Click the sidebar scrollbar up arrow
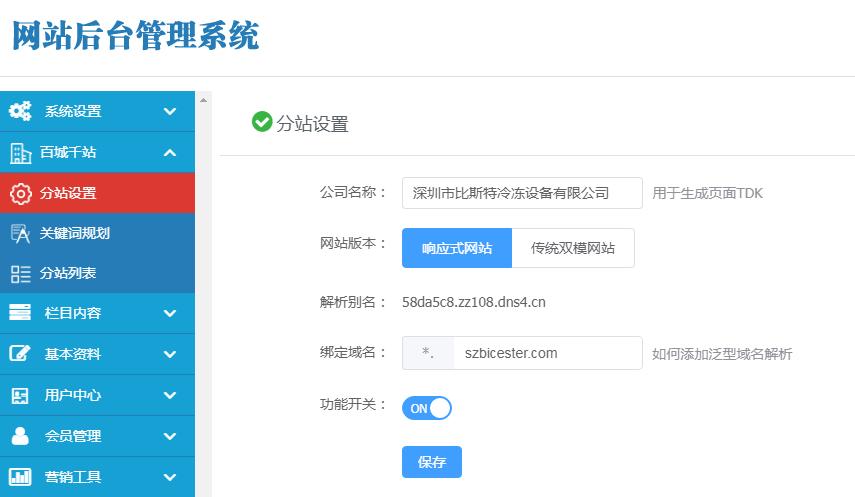The height and width of the screenshot is (497, 855). pos(203,100)
